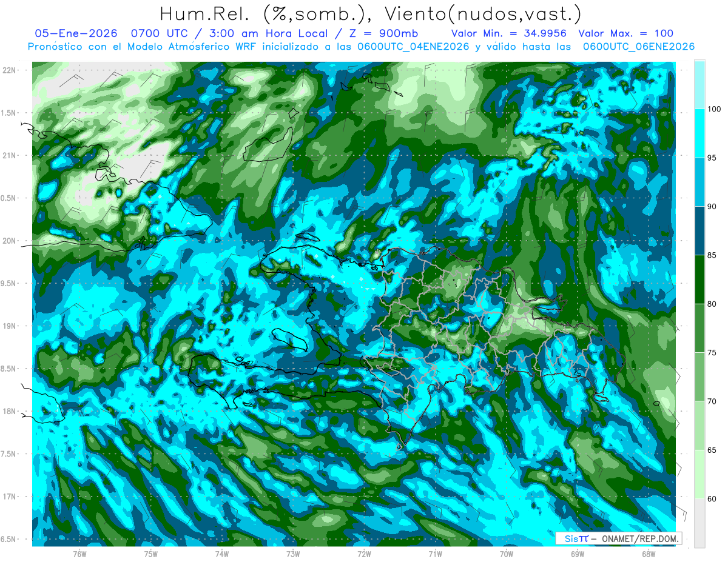Viewport: 728px width, 562px height.
Task: Click the '20N' latitude label
Action: coord(9,241)
